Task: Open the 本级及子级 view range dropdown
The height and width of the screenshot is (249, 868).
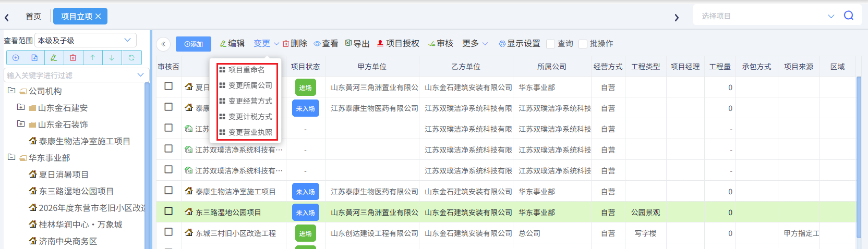Action: [86, 40]
